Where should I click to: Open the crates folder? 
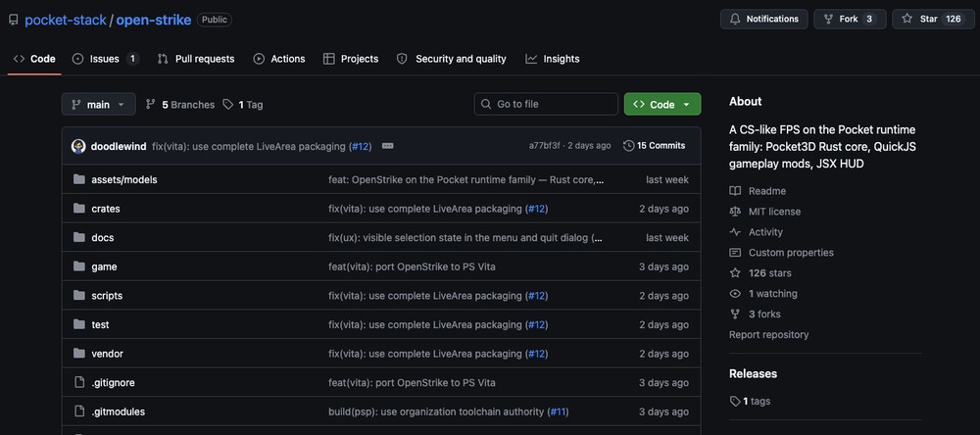coord(106,209)
